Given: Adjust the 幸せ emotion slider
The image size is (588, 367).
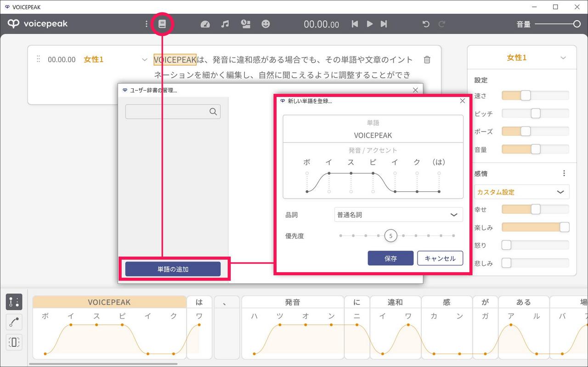Looking at the screenshot, I should click(535, 209).
